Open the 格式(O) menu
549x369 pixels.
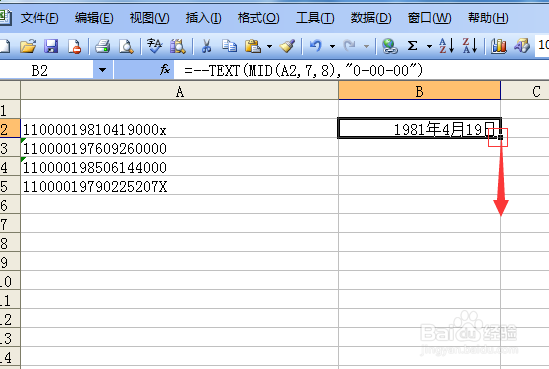[x=258, y=18]
